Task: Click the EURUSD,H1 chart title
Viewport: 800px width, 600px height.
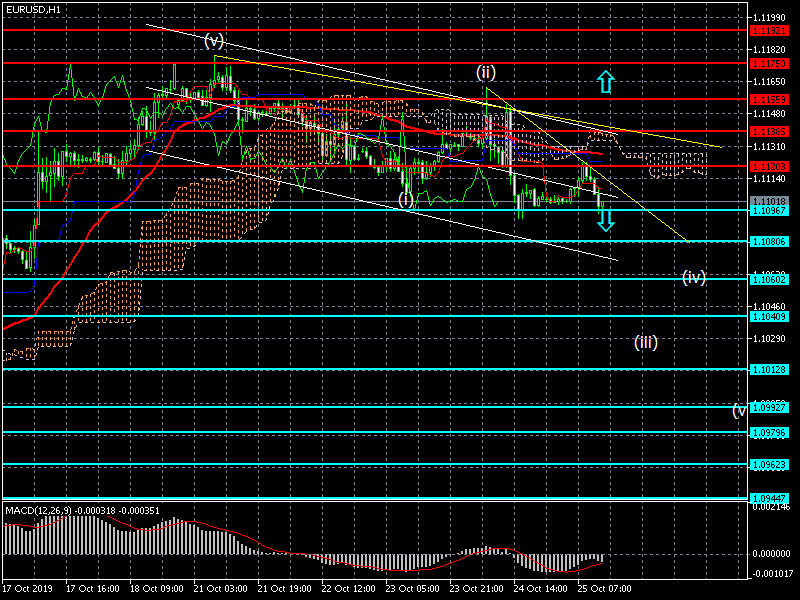Action: tap(33, 9)
